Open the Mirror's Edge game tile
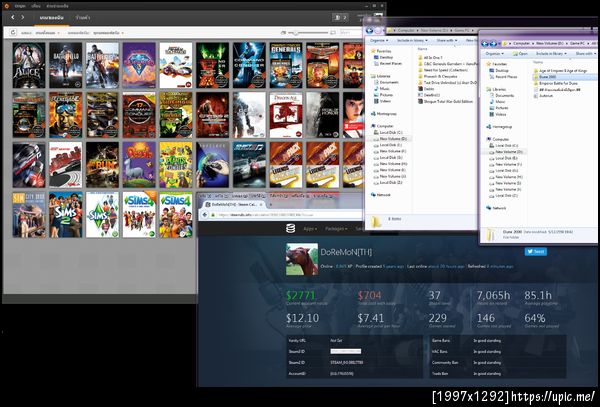 353,115
